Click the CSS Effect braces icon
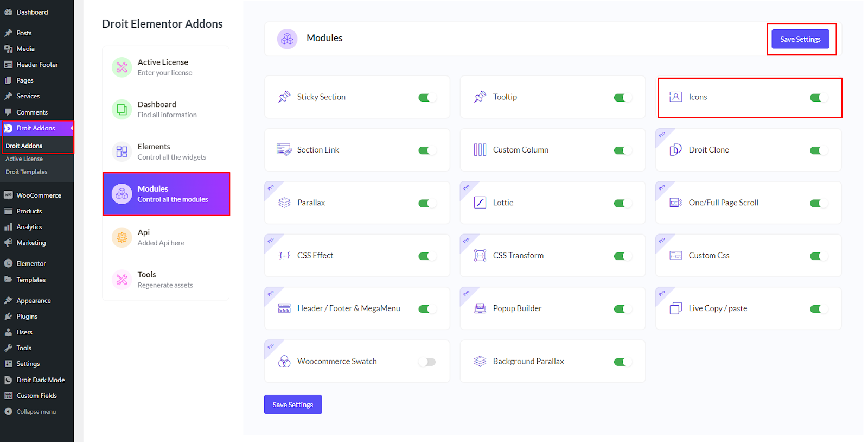The height and width of the screenshot is (442, 868). coord(284,255)
